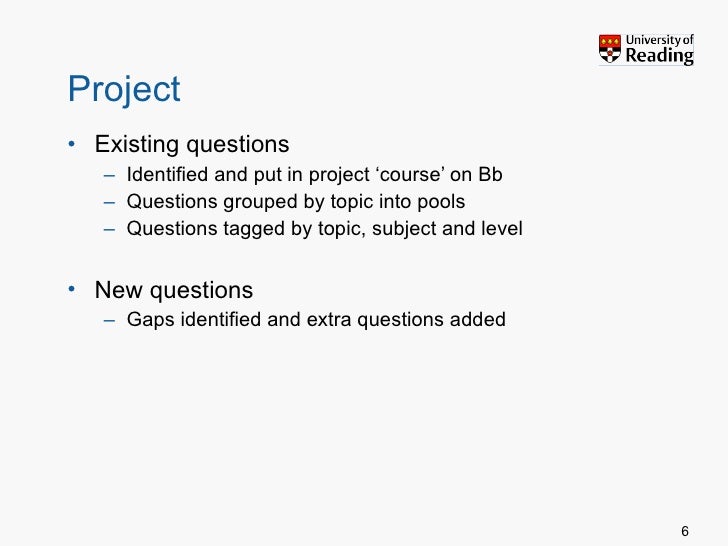Click the 'Existing questions' heading
Viewport: 728px width, 546px height.
[192, 144]
